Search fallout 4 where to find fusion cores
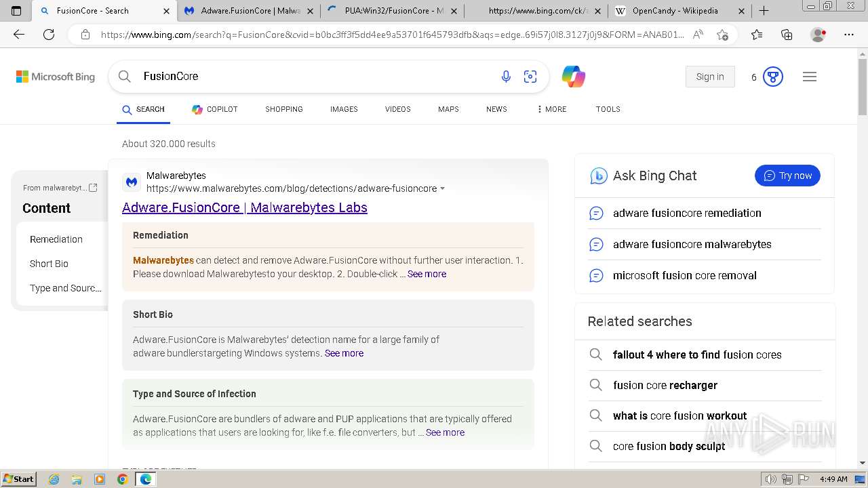Screen dimensions: 868x488 click(697, 354)
